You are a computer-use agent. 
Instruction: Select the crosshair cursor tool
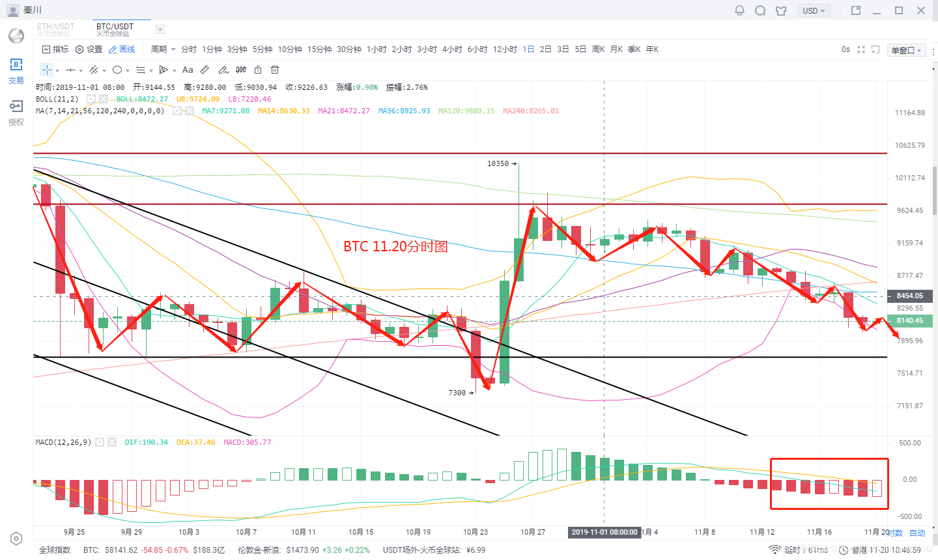tap(47, 70)
